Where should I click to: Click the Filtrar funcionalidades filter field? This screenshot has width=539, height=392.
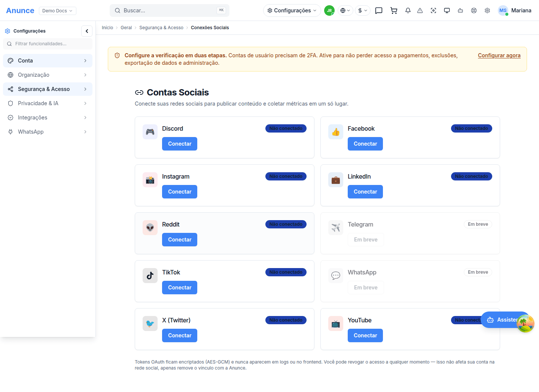[x=48, y=44]
